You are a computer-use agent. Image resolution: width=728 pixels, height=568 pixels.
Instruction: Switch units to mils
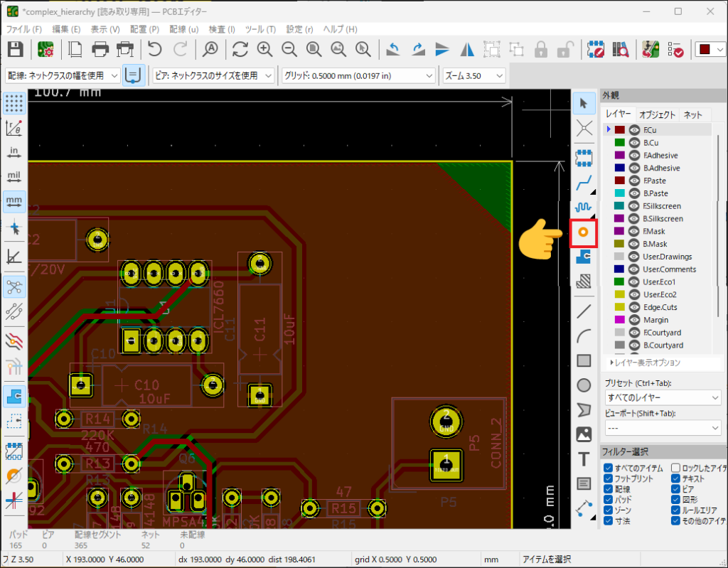[x=14, y=177]
